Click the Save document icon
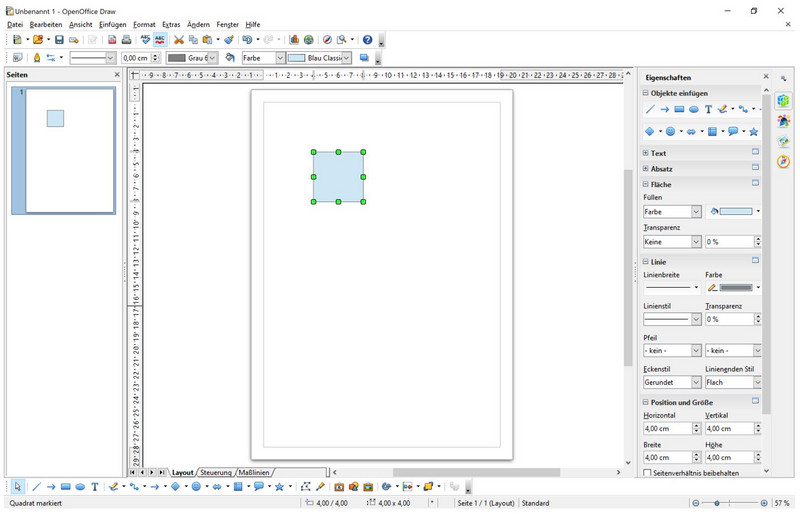Viewport: 800px width, 514px height. click(59, 40)
